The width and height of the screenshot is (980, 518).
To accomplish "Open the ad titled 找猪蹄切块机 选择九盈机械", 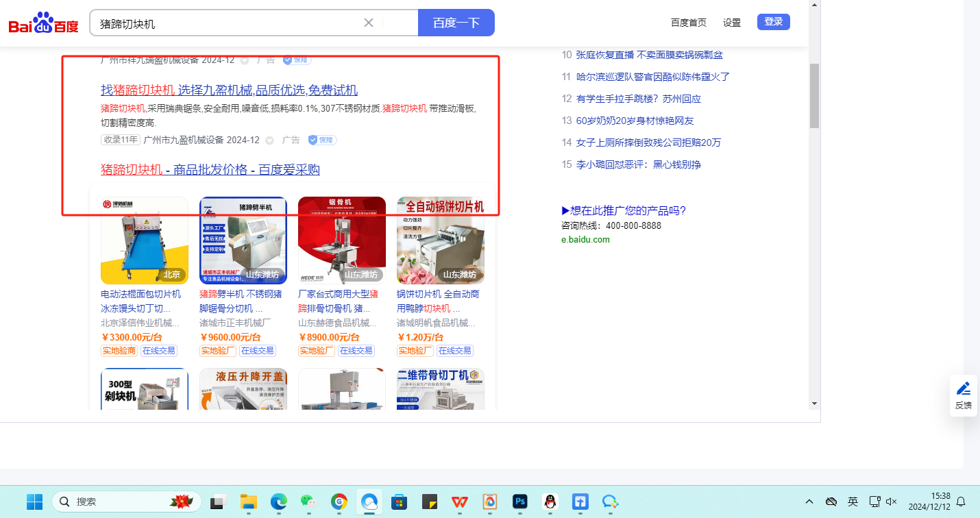I will pyautogui.click(x=229, y=90).
